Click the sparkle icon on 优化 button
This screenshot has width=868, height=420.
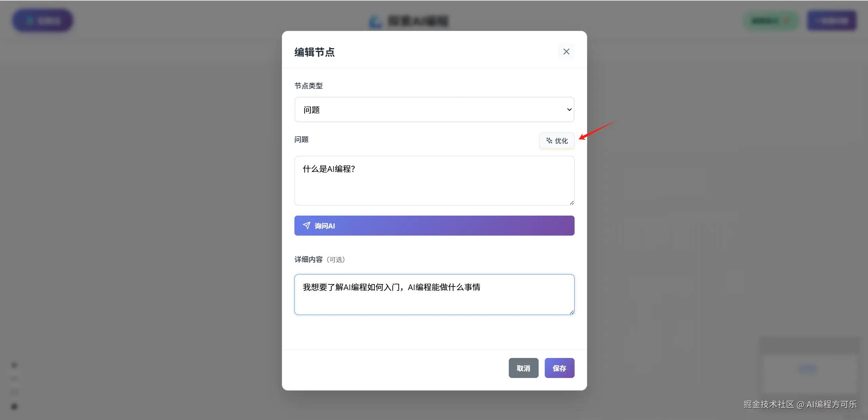click(x=549, y=140)
